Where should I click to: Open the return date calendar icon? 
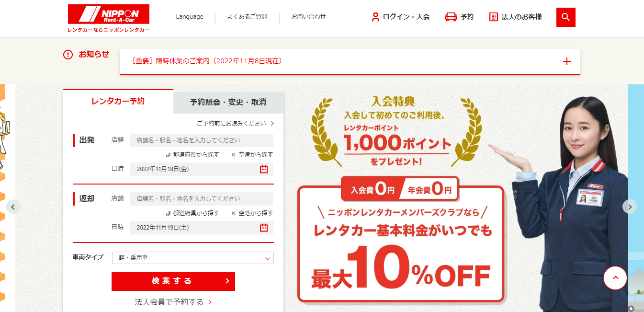(x=263, y=228)
